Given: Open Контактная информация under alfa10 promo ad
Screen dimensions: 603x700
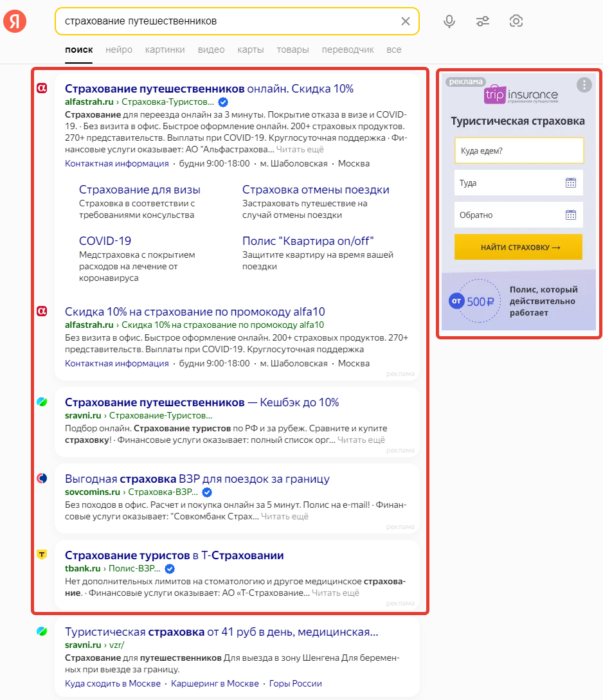Looking at the screenshot, I should (x=117, y=363).
